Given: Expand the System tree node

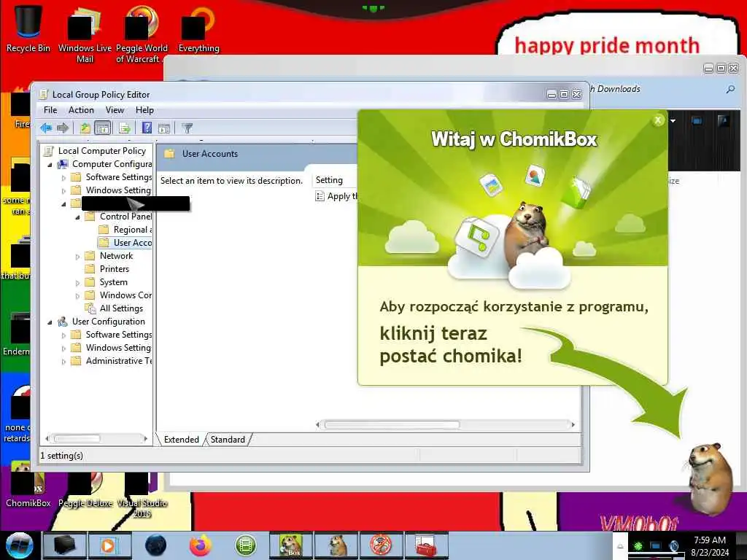Looking at the screenshot, I should (x=77, y=283).
